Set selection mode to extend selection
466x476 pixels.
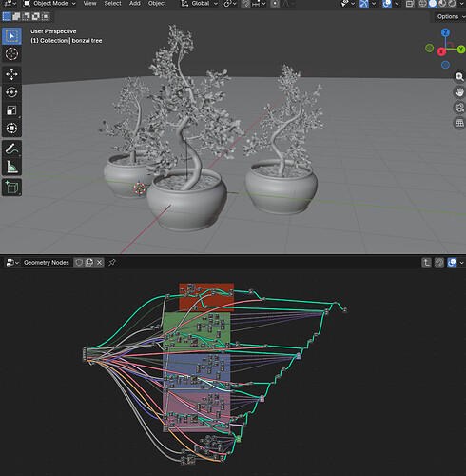(16, 16)
